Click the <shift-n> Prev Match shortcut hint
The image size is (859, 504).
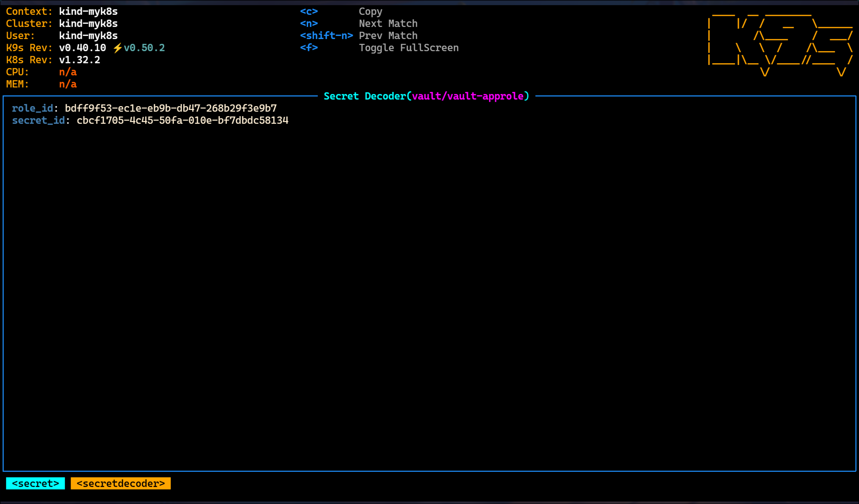(x=359, y=36)
